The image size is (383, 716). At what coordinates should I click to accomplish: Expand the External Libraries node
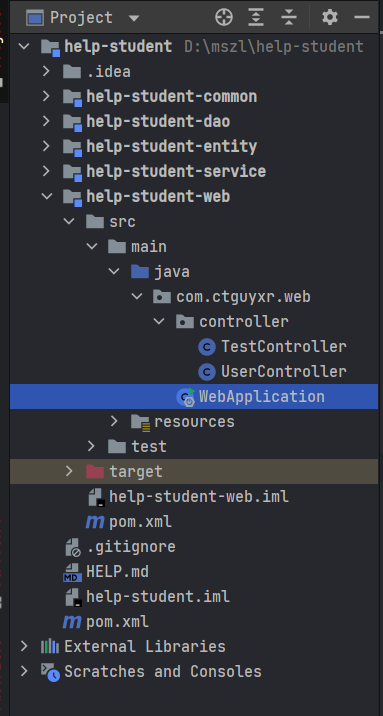pos(24,647)
